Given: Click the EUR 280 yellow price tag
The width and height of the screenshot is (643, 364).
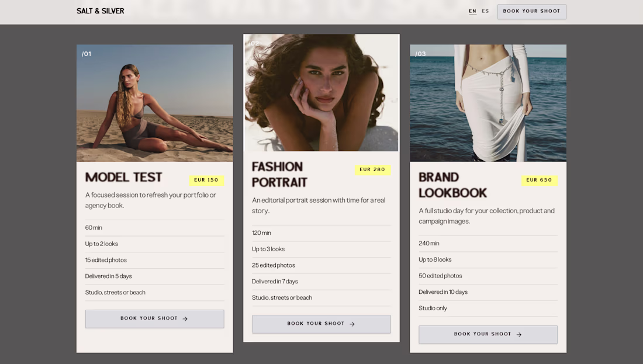Looking at the screenshot, I should tap(372, 169).
